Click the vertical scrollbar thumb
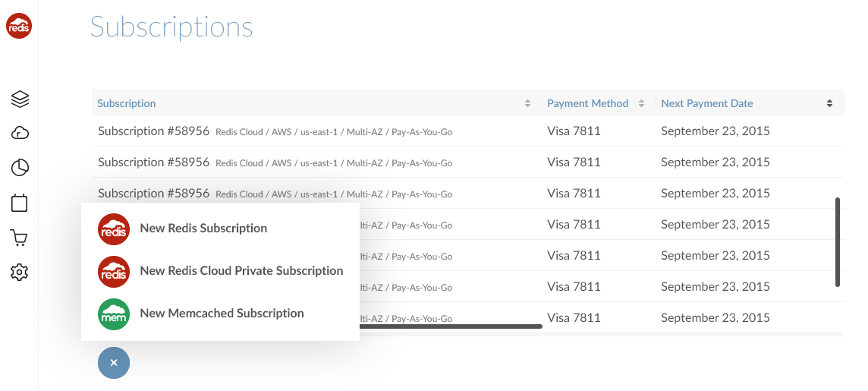Viewport: 868px width, 391px height. 838,242
